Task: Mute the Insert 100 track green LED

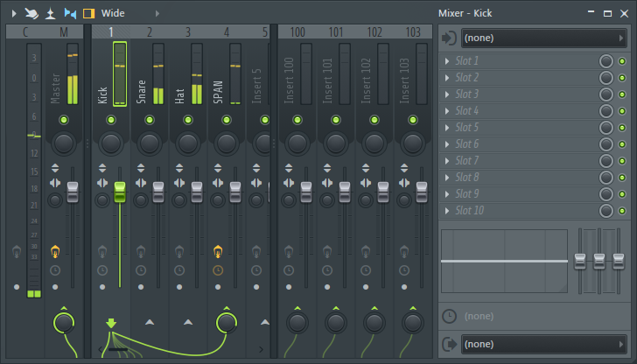Action: point(297,120)
